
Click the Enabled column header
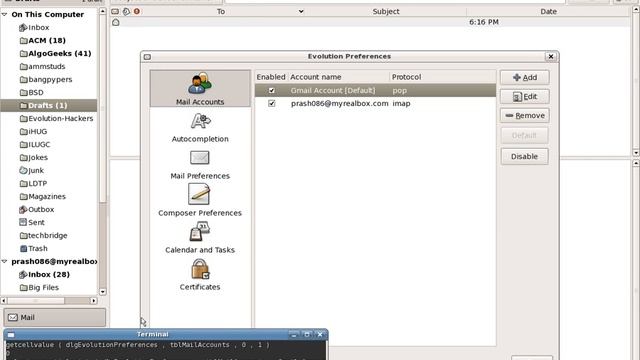(271, 77)
